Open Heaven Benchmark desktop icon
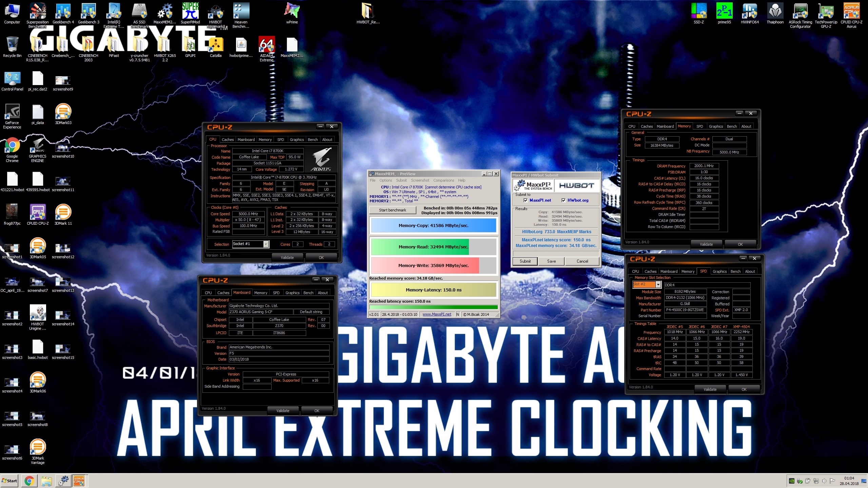This screenshot has width=868, height=488. click(241, 15)
